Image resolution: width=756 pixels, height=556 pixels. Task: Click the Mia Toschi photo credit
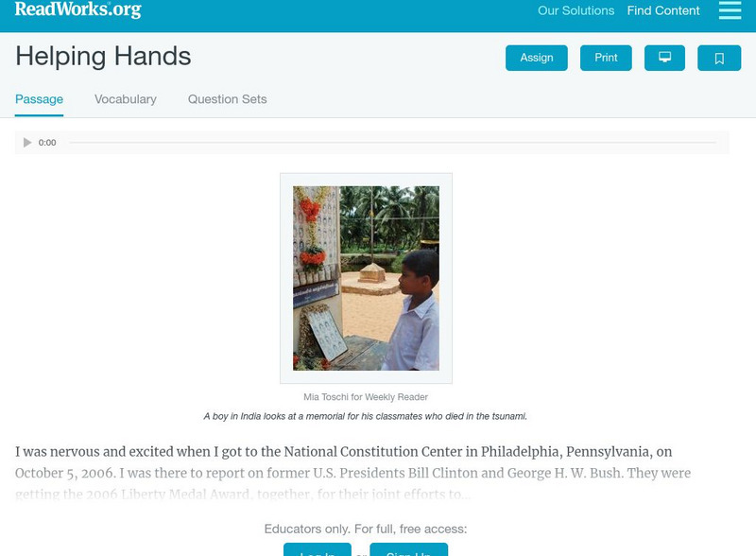(x=366, y=397)
